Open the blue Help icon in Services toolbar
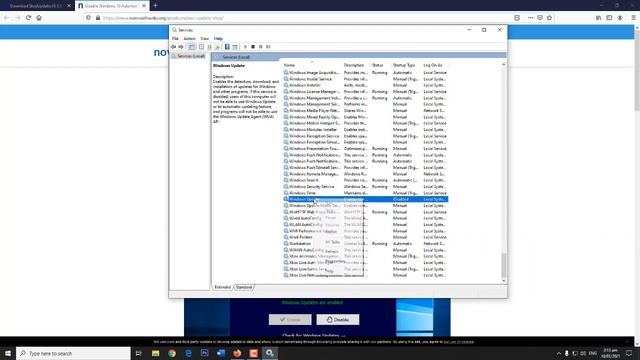This screenshot has height=360, width=640. [227, 47]
